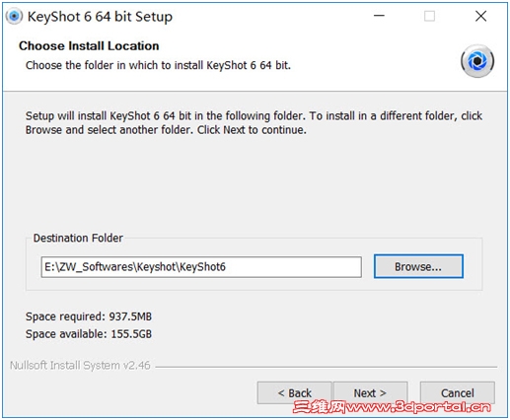Click the KeyShot icon in the title bar
Viewport: 510px width, 420px height.
[14, 17]
